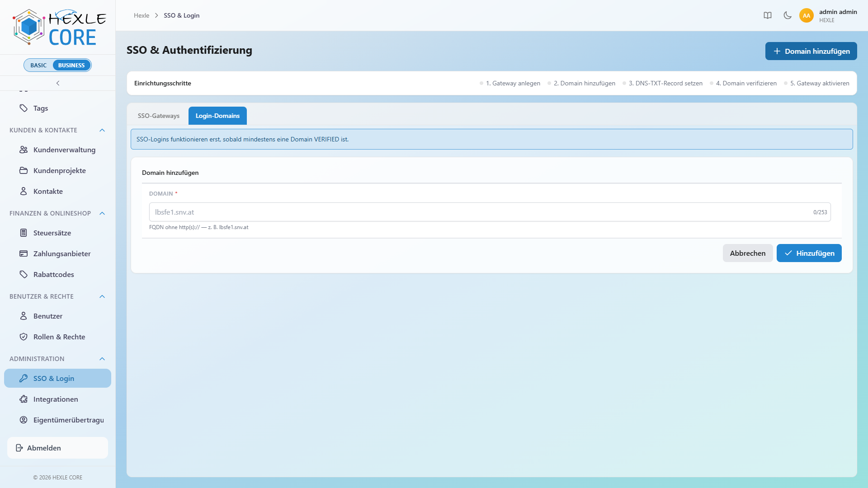The height and width of the screenshot is (488, 868).
Task: Click the Steuersätze calculator icon
Action: point(24,233)
